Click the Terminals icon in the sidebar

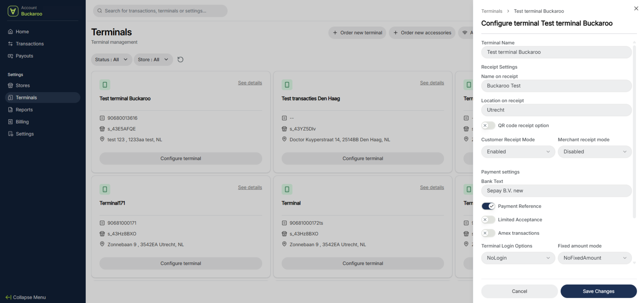(10, 98)
